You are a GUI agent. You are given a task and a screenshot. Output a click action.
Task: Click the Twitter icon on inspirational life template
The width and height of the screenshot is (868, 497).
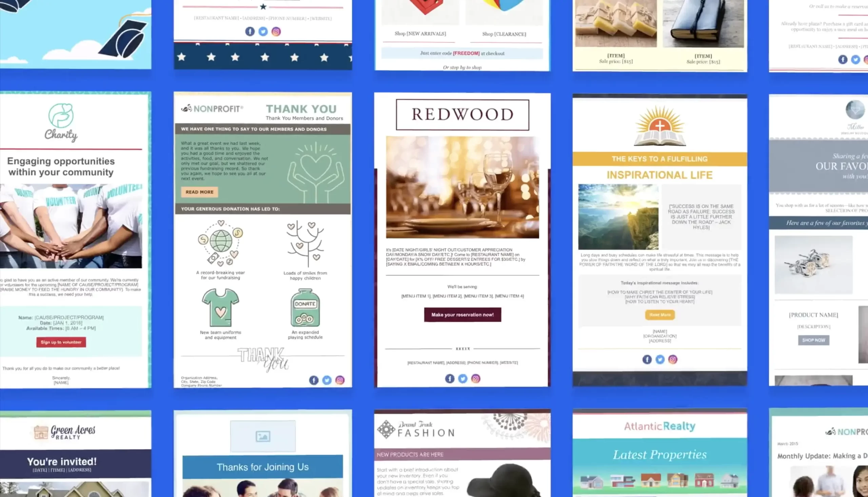click(659, 359)
